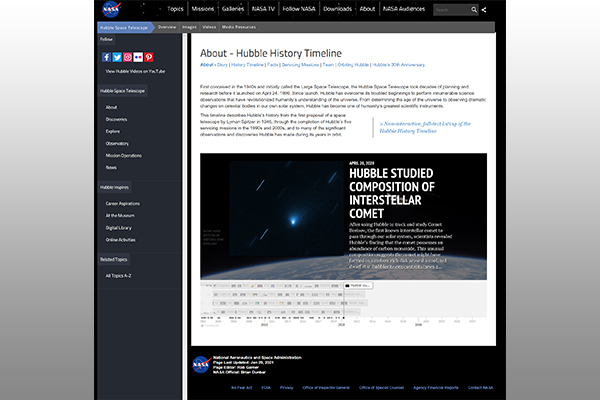Open Mission Operations in the sidebar
The height and width of the screenshot is (400, 600).
(124, 156)
